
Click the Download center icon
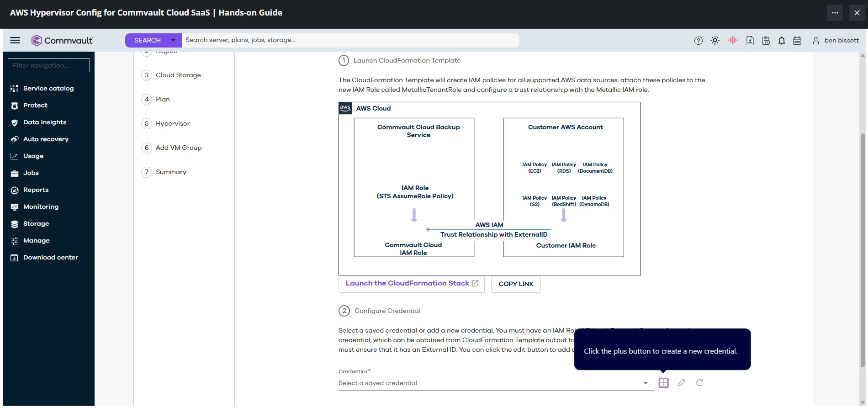pos(14,258)
